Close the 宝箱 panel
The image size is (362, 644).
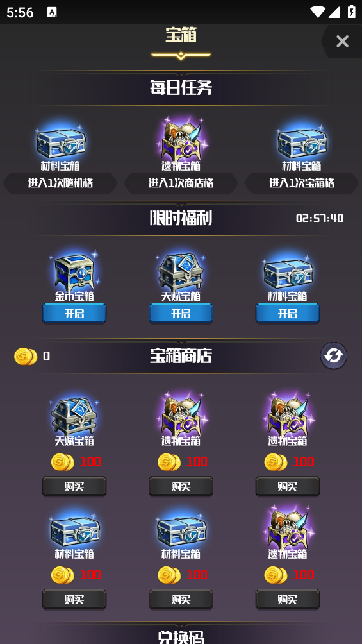click(x=342, y=41)
